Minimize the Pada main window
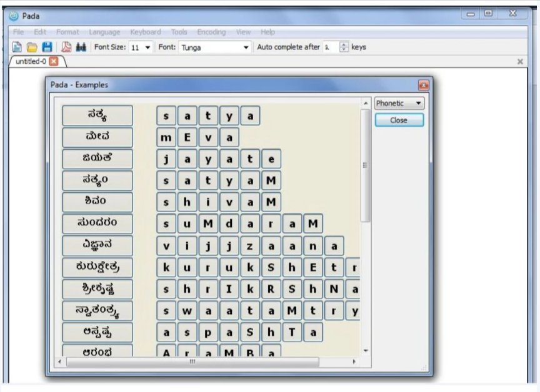540x392 pixels. (x=471, y=14)
